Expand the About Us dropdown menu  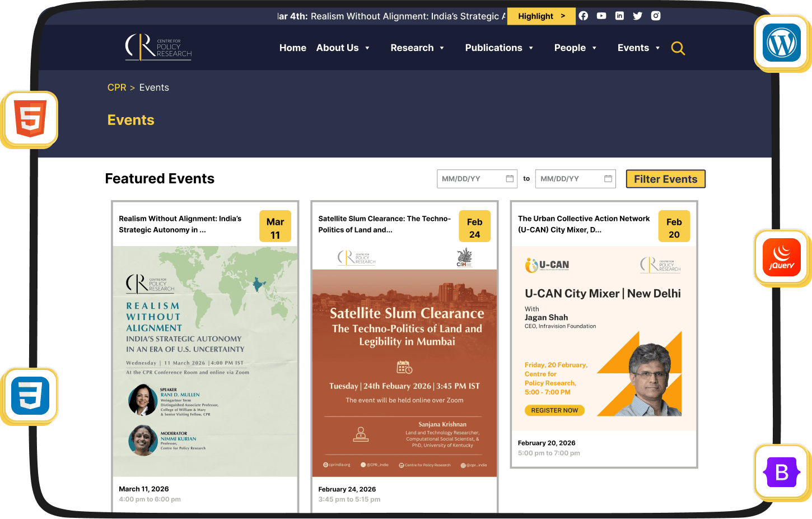click(x=343, y=48)
